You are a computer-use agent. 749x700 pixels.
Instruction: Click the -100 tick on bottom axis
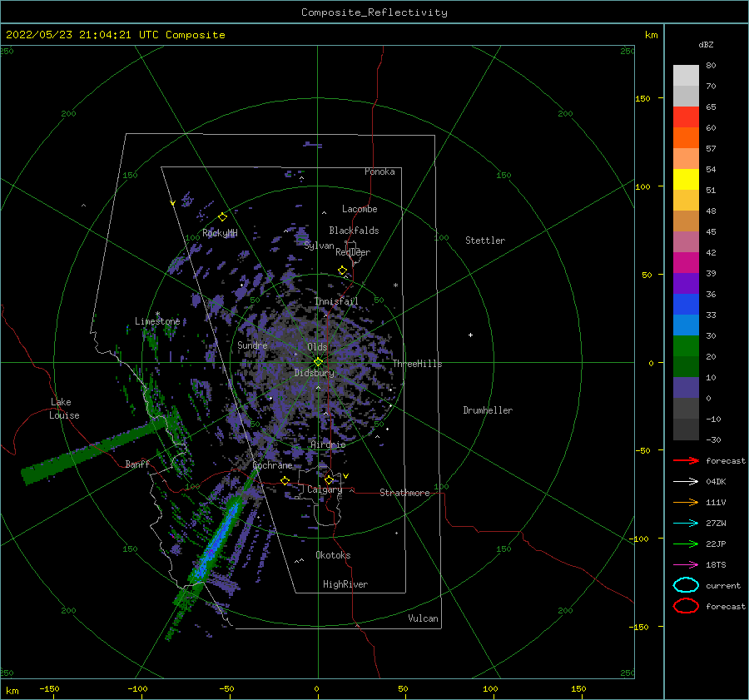click(137, 688)
